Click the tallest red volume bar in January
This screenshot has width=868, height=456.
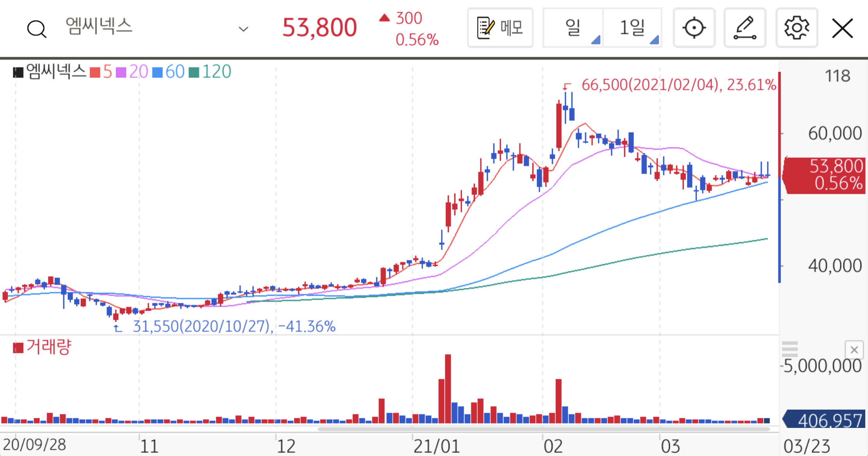pos(448,389)
